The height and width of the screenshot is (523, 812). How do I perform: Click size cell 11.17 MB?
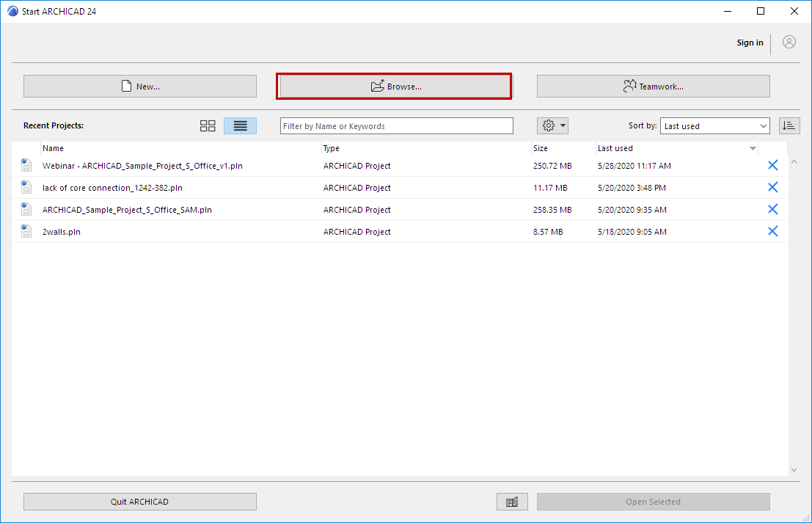[550, 188]
